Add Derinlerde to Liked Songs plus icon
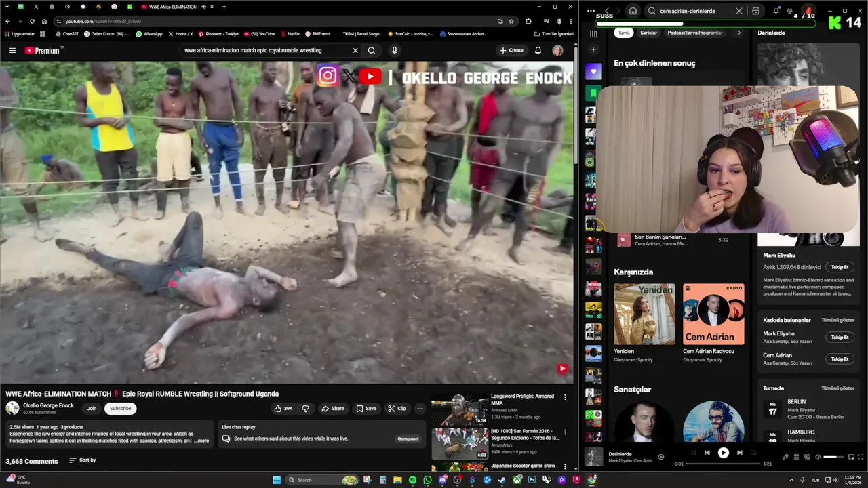Viewport: 868px width, 488px height. [x=661, y=457]
